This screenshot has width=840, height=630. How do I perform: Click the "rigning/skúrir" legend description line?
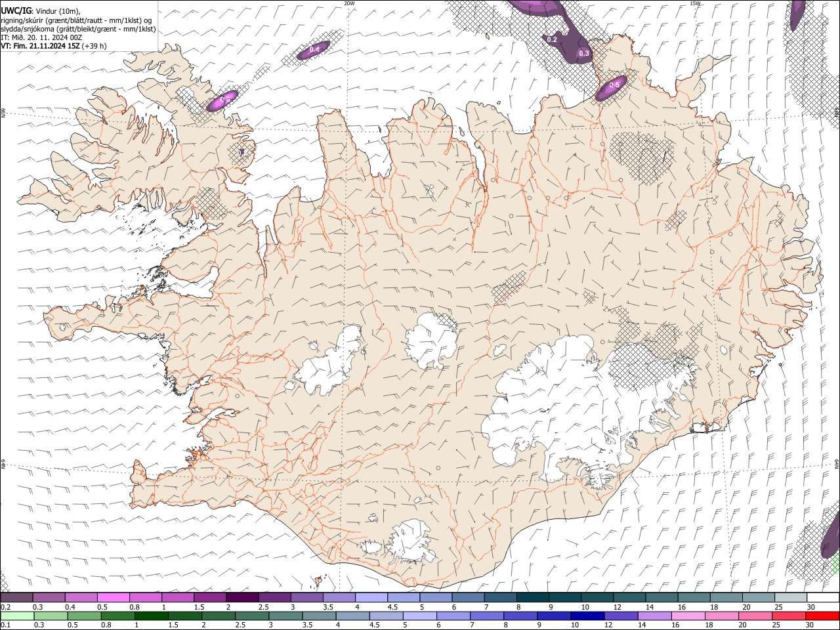pyautogui.click(x=77, y=20)
